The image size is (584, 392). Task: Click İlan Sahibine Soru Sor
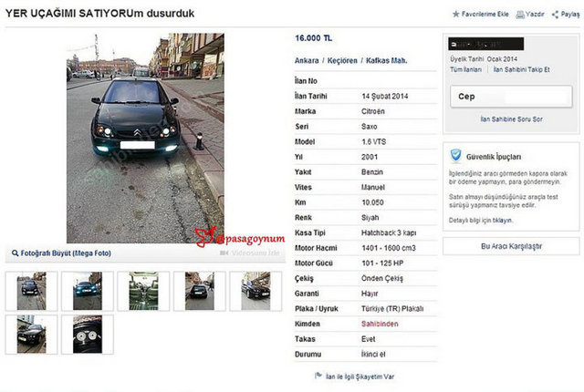point(511,119)
